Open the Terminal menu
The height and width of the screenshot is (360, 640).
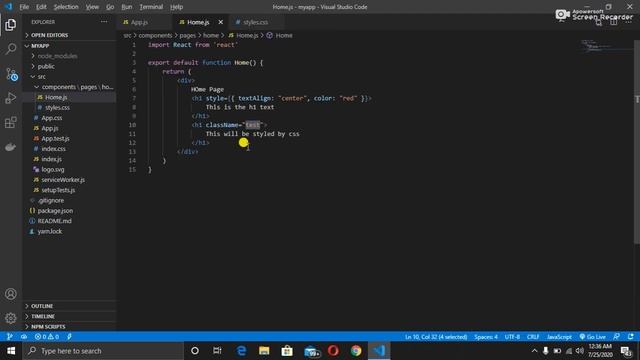click(x=151, y=7)
